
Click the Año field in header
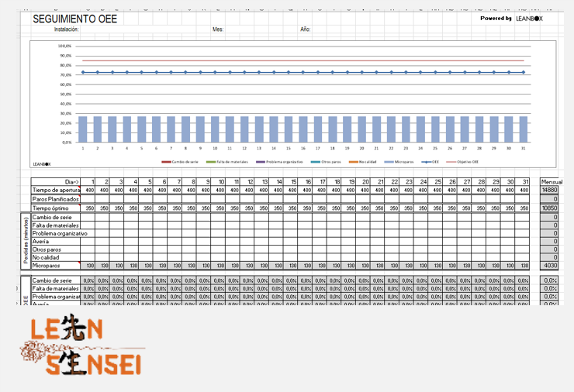pyautogui.click(x=334, y=29)
